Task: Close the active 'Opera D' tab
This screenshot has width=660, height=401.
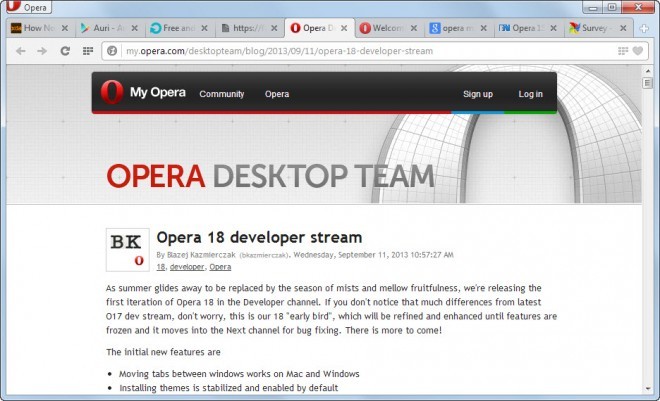Action: click(x=344, y=28)
